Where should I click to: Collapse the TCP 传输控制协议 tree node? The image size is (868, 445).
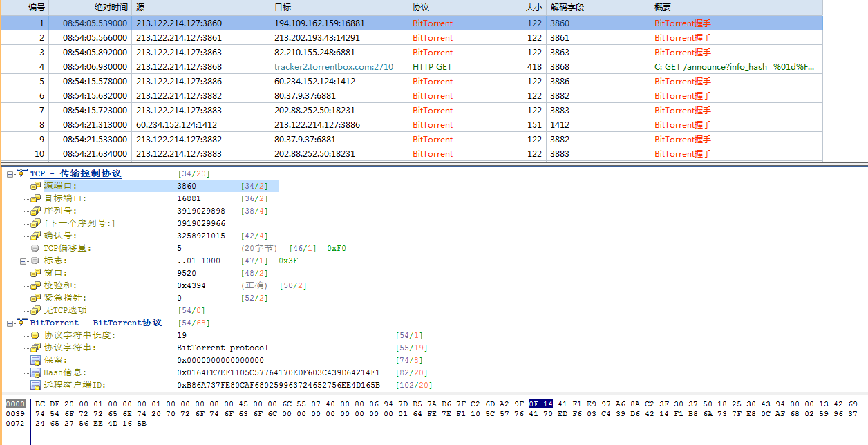click(x=10, y=173)
